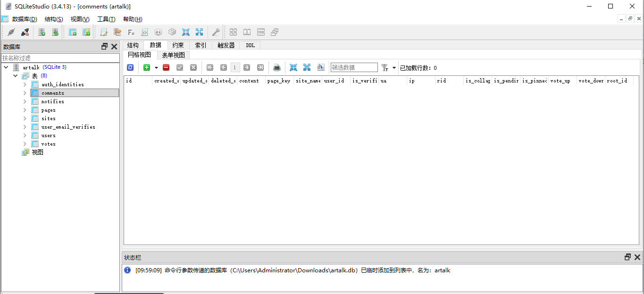Click the table icon with lightning bolt
This screenshot has height=294, width=644.
pos(86,32)
